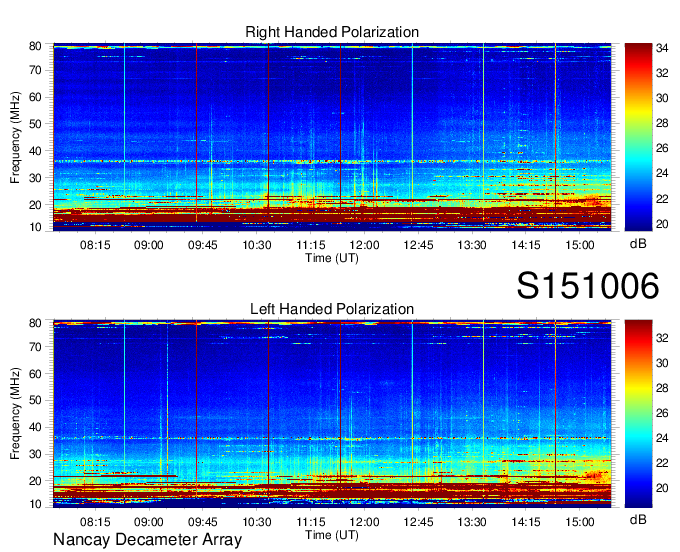Screen dimensions: 680x552
Task: Click the 30 MHz tick on Left Handed plot
Action: (35, 454)
